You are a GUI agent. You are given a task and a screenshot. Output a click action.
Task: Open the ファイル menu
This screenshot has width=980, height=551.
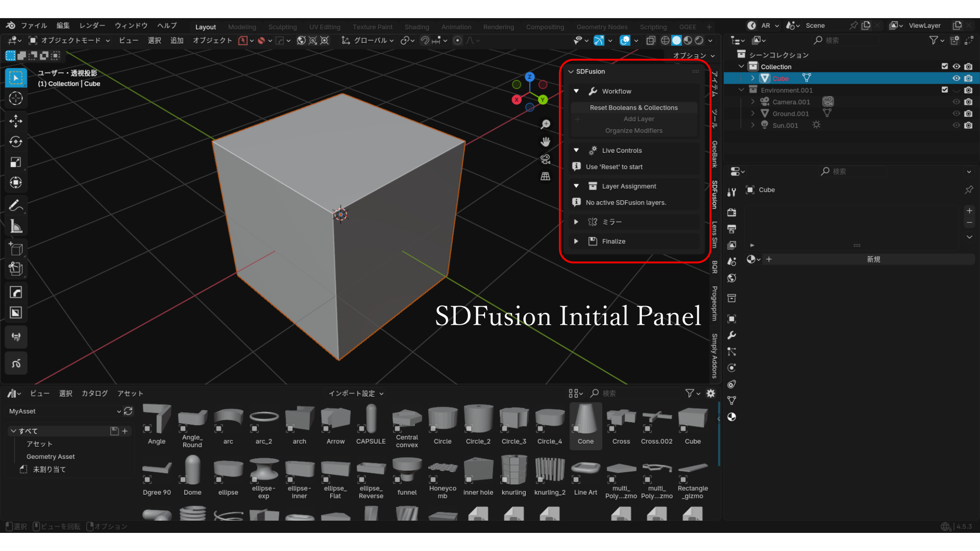34,25
